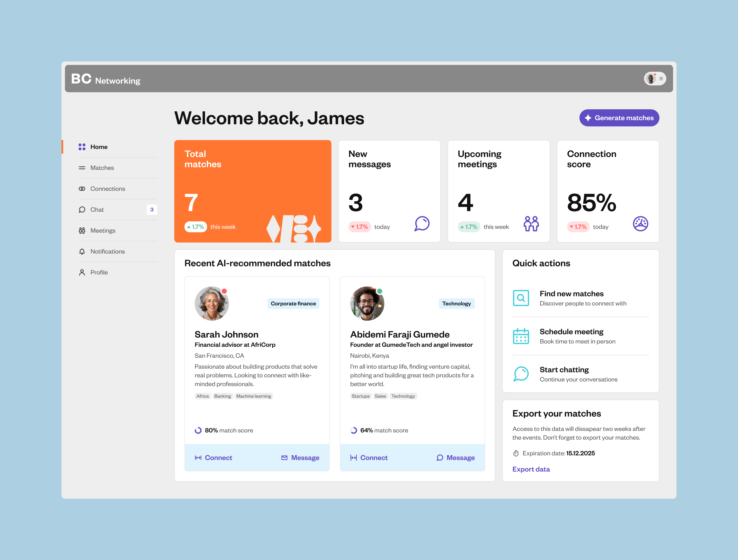The height and width of the screenshot is (560, 738).
Task: Click the Connections linked-circles icon
Action: (x=82, y=189)
